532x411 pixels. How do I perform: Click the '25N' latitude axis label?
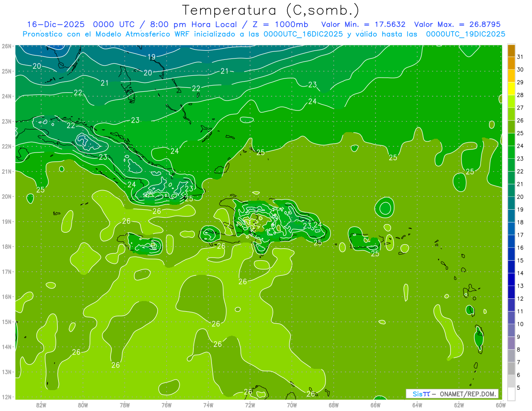[x=6, y=71]
